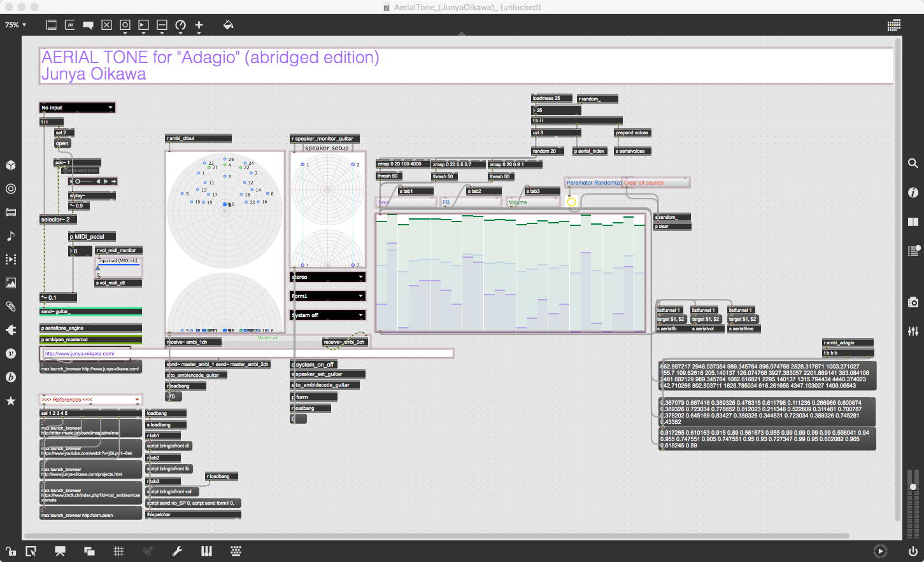Open the slider objects toolbar menu
Image resolution: width=924 pixels, height=562 pixels.
pos(162,25)
